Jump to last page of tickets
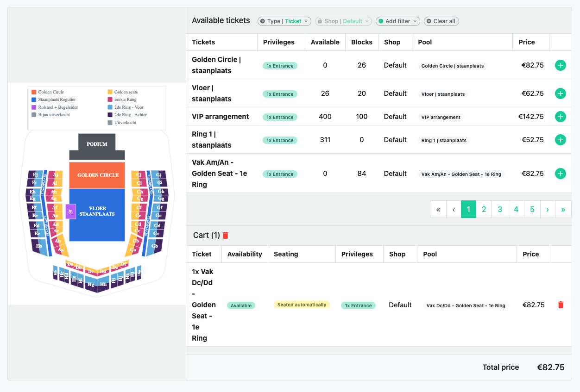Screen dimensions: 580x392 563,209
